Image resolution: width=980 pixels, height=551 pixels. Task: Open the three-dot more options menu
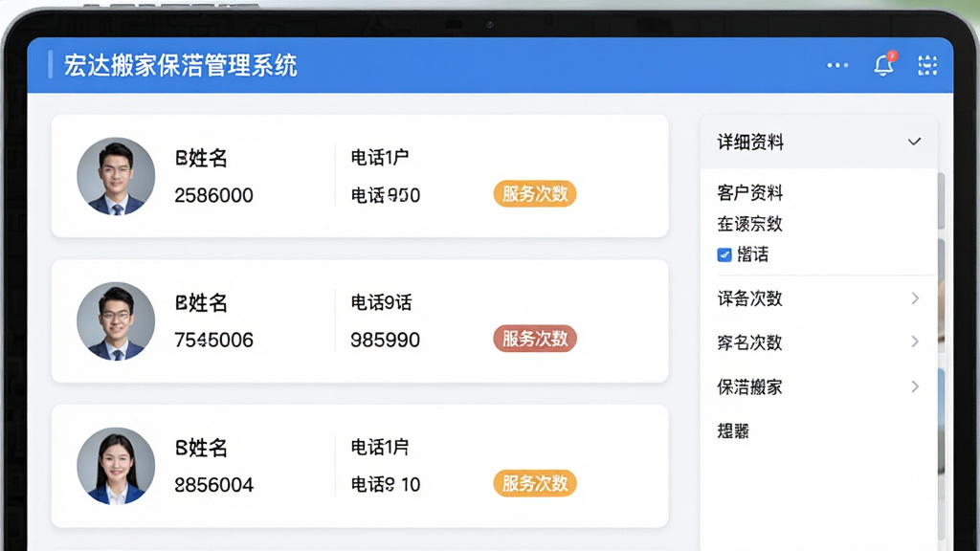tap(837, 65)
